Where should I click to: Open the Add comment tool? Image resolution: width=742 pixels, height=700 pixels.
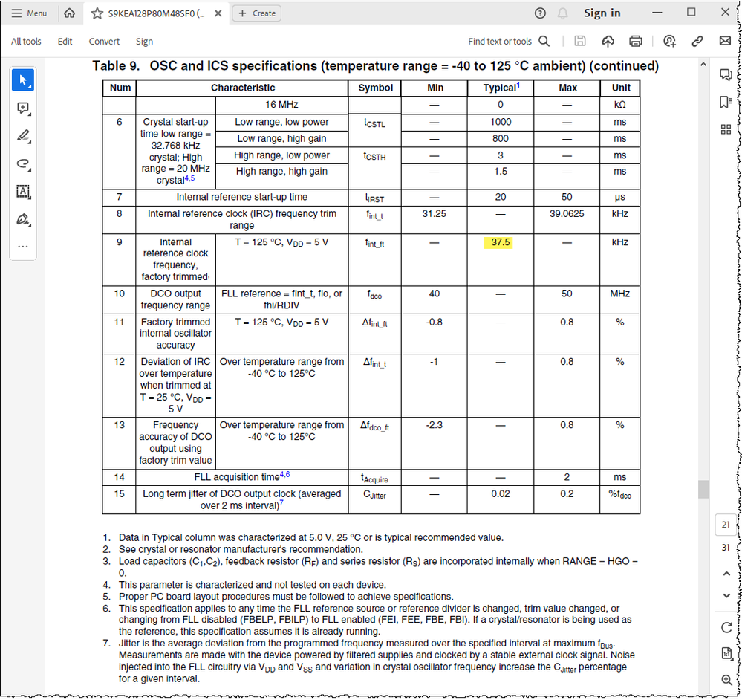23,108
